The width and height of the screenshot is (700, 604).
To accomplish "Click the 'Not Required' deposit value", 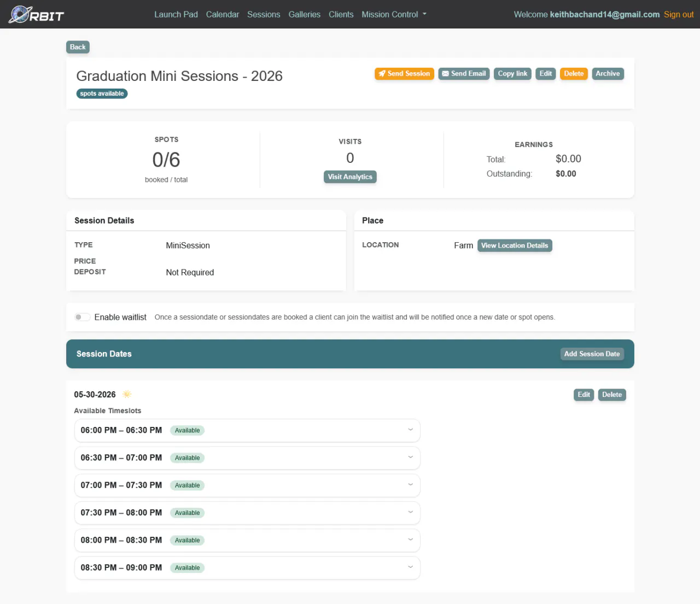I will coord(190,272).
